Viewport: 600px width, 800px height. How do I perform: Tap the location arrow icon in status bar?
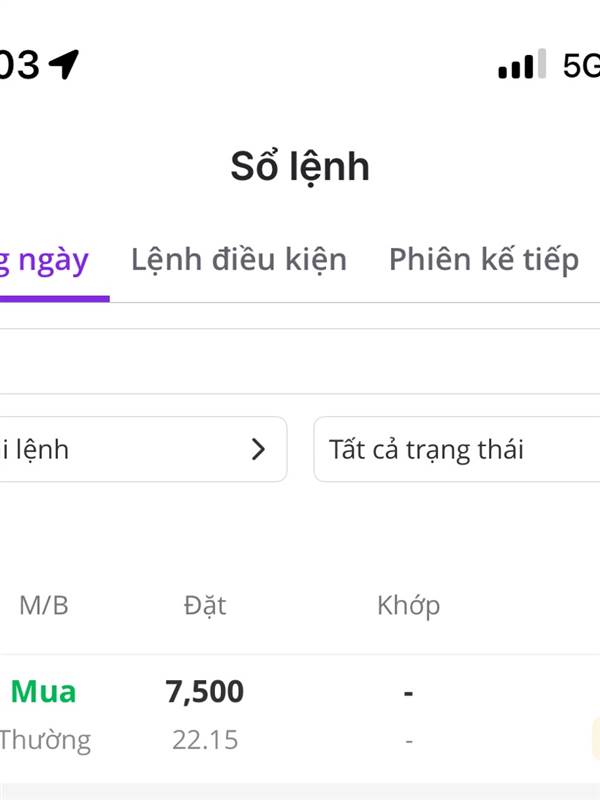point(64,64)
